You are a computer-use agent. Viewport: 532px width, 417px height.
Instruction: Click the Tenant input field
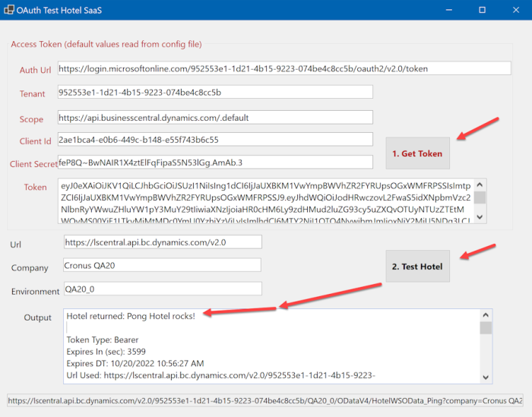tap(215, 92)
